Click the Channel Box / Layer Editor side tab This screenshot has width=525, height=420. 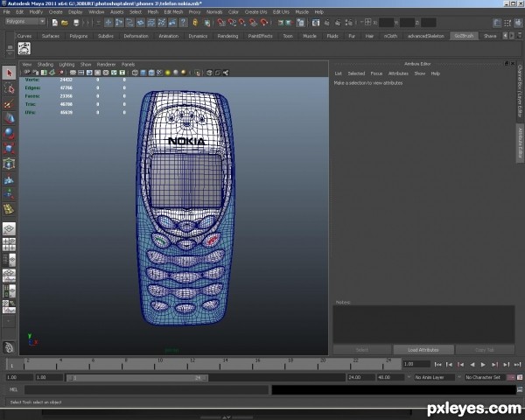tap(520, 91)
